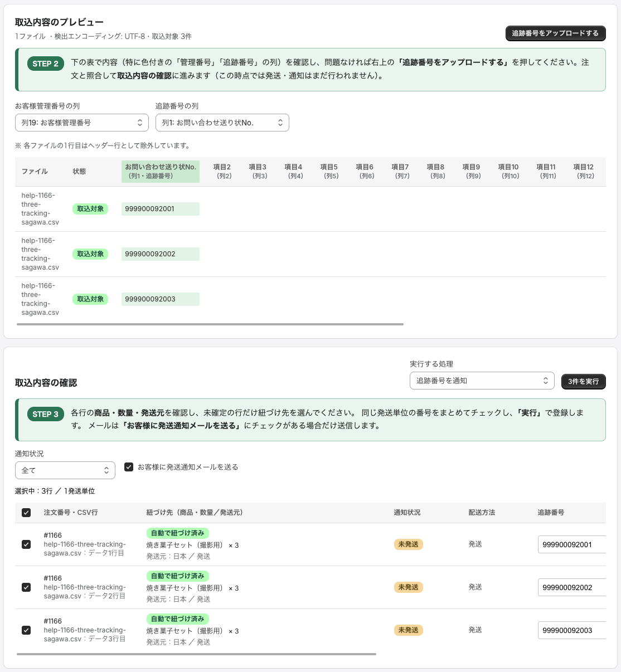Click the STEP 3 badge
This screenshot has width=621, height=672.
click(x=45, y=414)
